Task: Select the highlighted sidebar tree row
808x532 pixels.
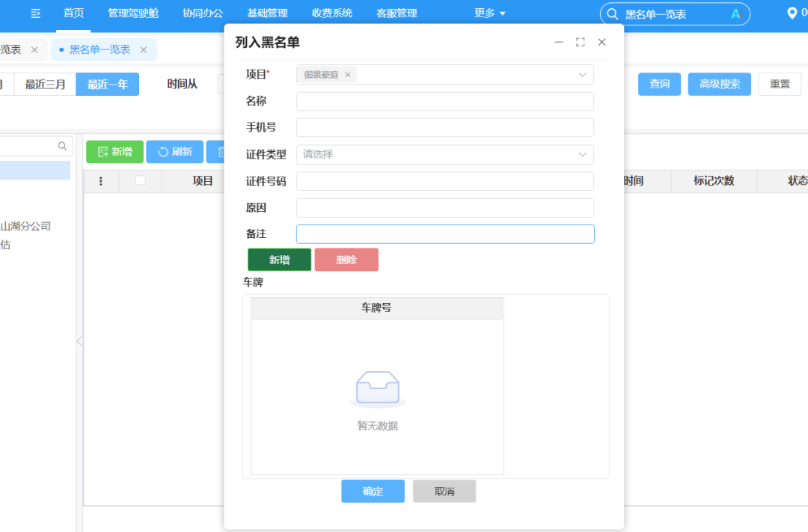Action: point(35,171)
